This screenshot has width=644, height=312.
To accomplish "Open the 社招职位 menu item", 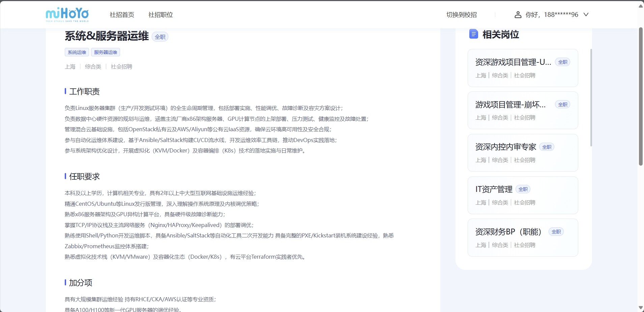I will [x=160, y=15].
